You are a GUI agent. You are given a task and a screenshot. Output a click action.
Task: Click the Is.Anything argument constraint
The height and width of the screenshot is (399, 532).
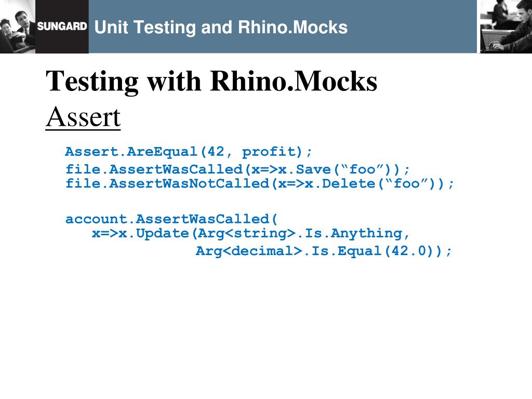[x=354, y=233]
